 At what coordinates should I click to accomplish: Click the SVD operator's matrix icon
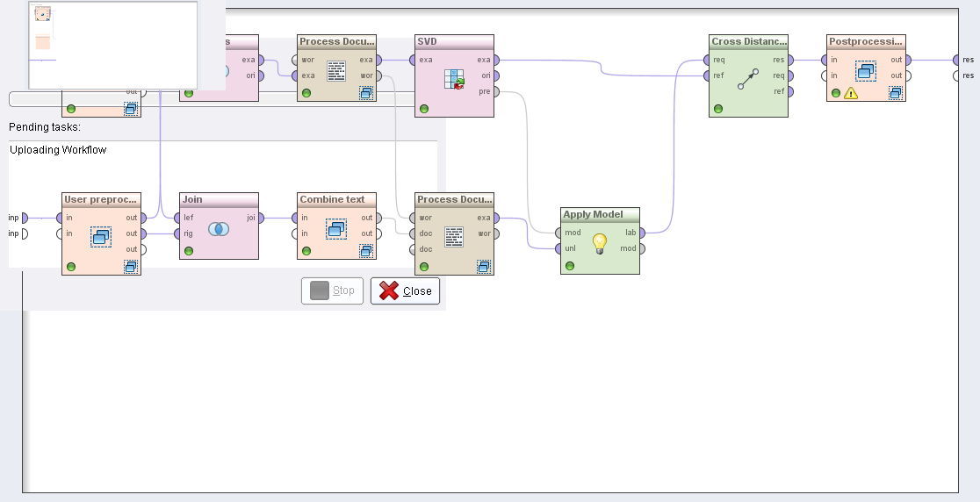454,78
